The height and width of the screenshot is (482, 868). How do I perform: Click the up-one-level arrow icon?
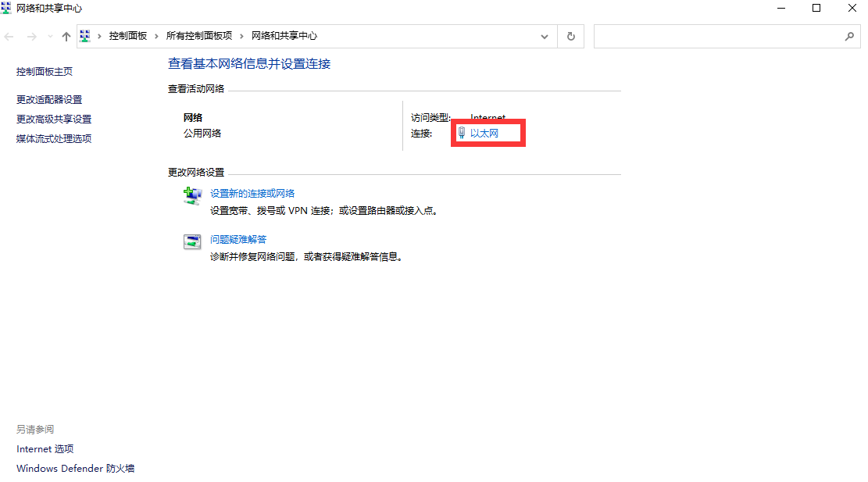[66, 35]
